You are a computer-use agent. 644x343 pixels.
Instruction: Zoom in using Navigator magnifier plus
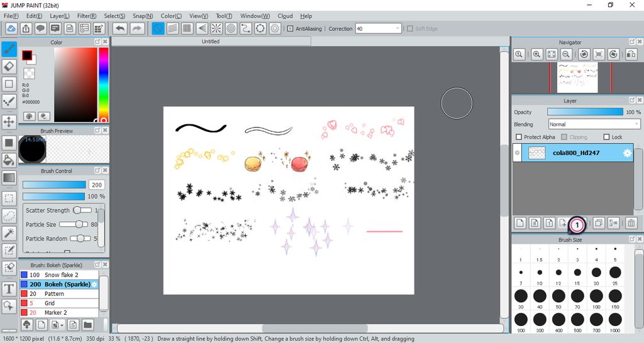tap(536, 55)
